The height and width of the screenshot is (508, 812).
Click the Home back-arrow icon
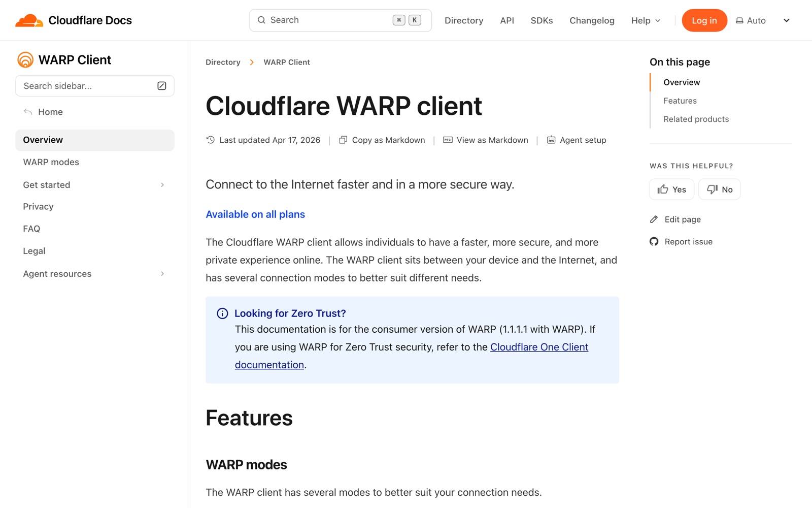(28, 112)
